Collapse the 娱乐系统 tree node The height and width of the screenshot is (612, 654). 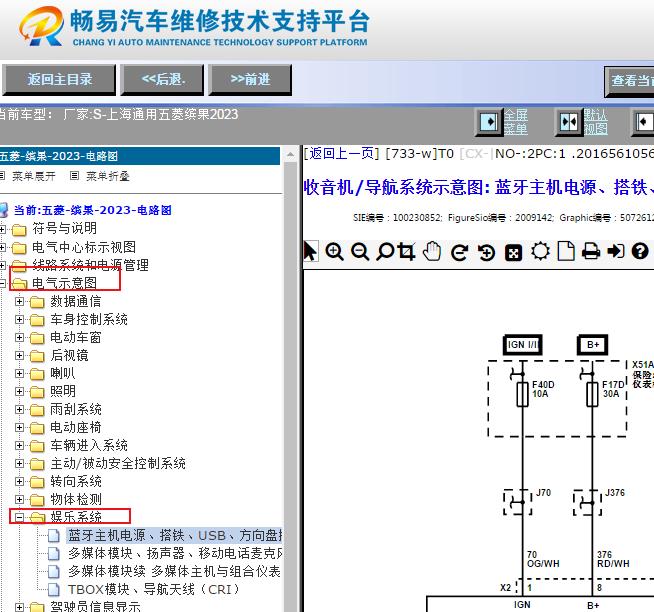[x=19, y=517]
